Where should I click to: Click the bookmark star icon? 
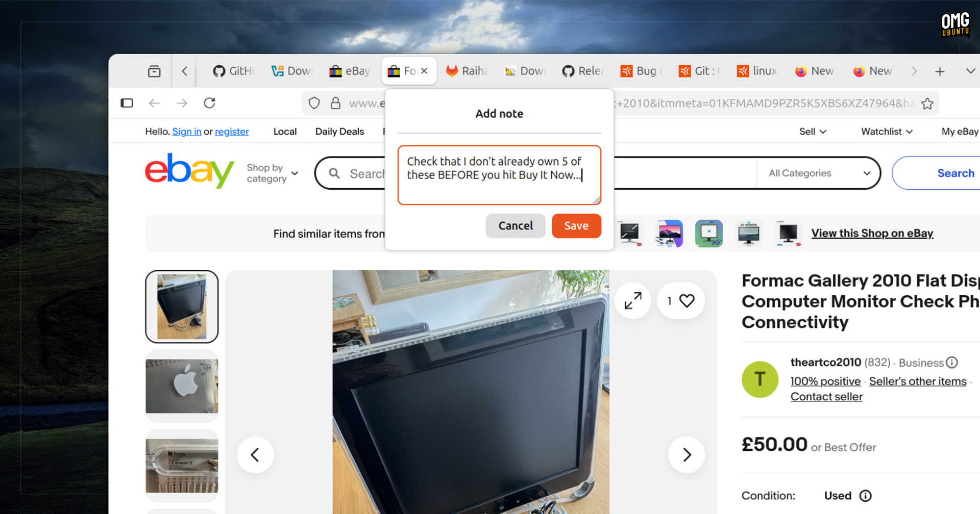coord(927,104)
